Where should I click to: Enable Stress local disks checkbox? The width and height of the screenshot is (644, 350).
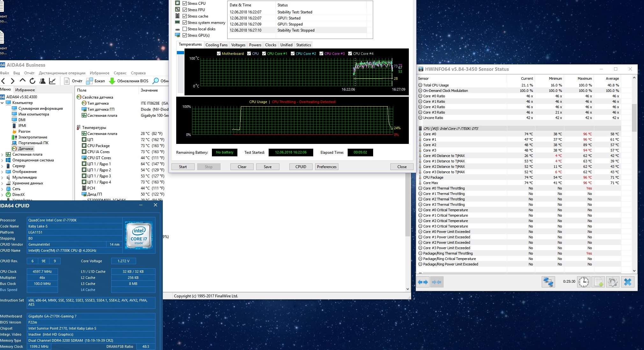pyautogui.click(x=185, y=29)
